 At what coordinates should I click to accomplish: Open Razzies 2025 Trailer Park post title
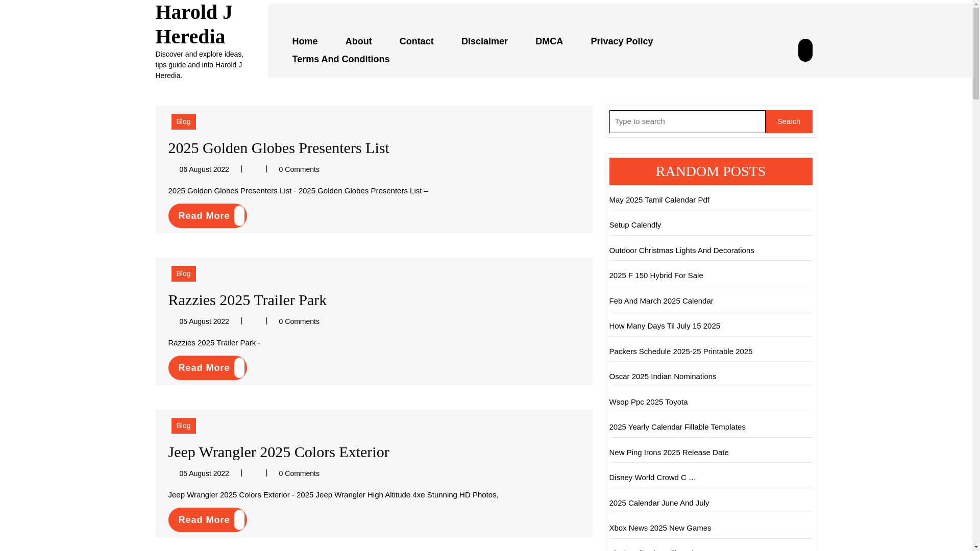pyautogui.click(x=248, y=300)
